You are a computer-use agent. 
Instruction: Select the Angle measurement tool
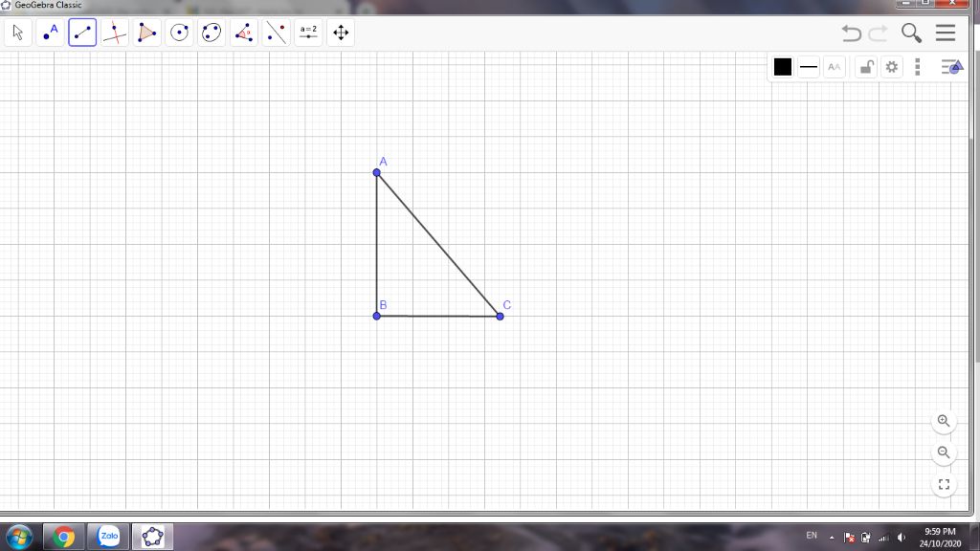click(244, 33)
